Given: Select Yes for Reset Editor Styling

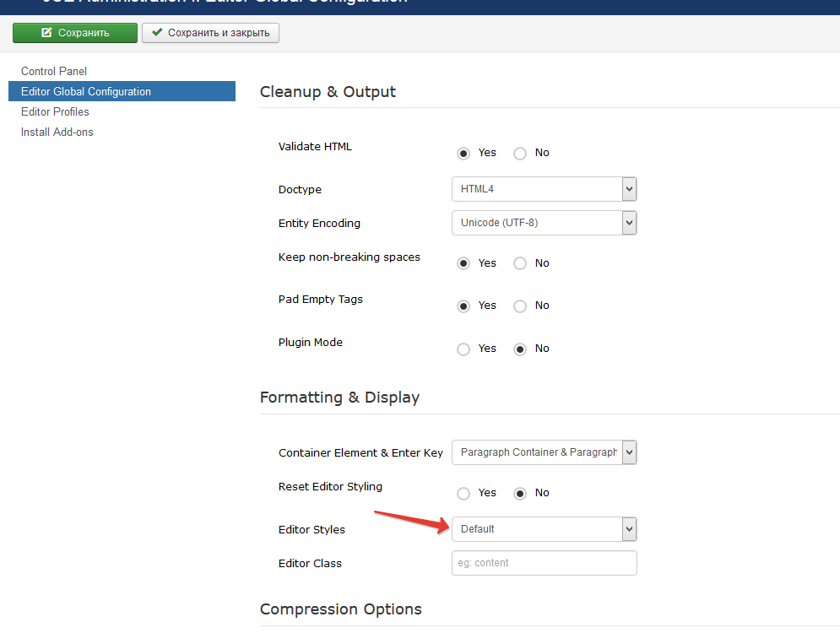Looking at the screenshot, I should click(x=463, y=494).
